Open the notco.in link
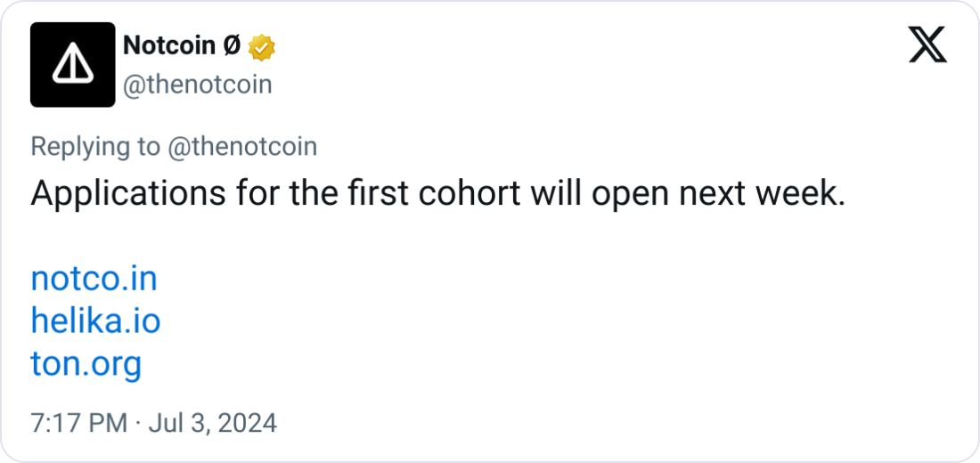Viewport: 980px width, 463px height. click(94, 279)
